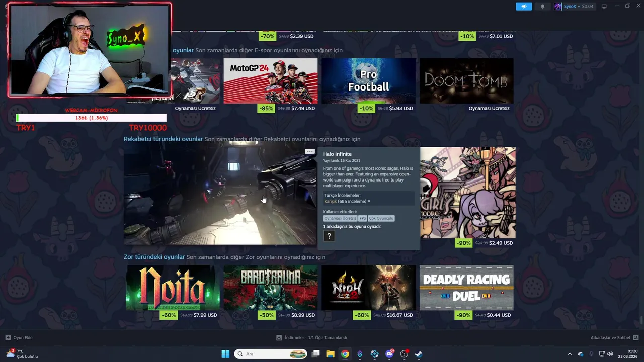The width and height of the screenshot is (644, 362).
Task: Click the $8.99 USD Barotrauma price
Action: coord(303,315)
